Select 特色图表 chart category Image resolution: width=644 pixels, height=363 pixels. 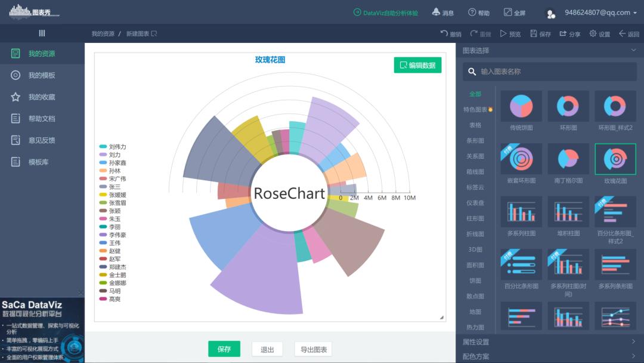477,110
